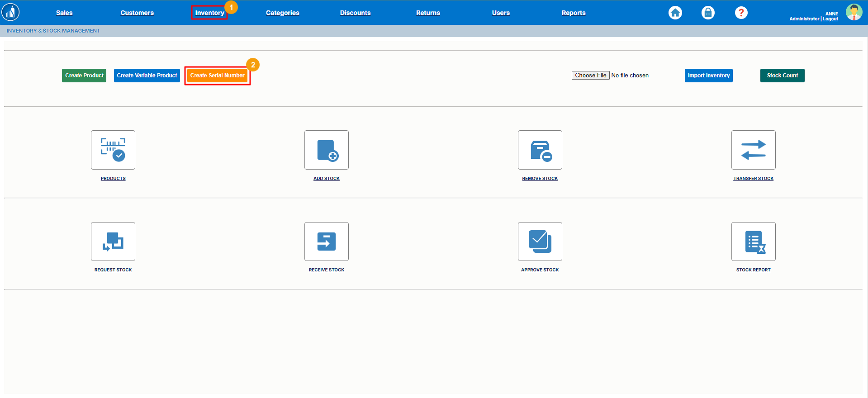Open the Stock Report icon
Image resolution: width=868 pixels, height=398 pixels.
tap(754, 242)
